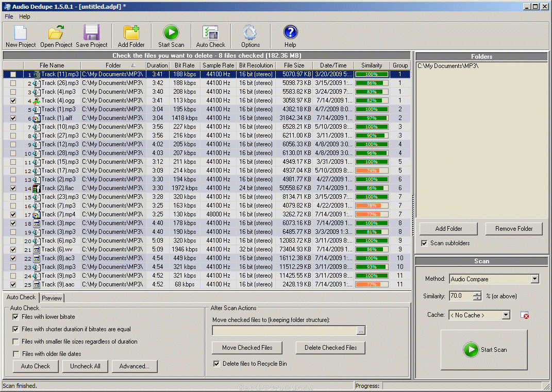Select the Auto Check tab

21,297
